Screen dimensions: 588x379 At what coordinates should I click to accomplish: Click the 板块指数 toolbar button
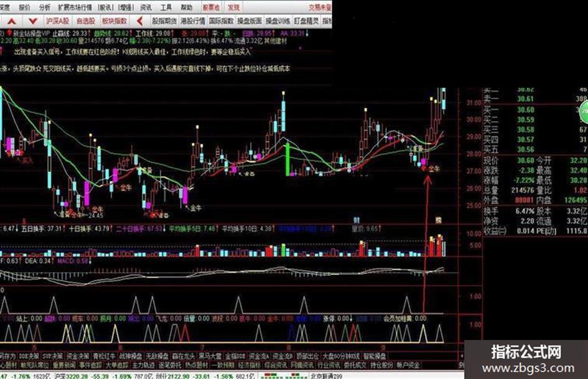(114, 21)
